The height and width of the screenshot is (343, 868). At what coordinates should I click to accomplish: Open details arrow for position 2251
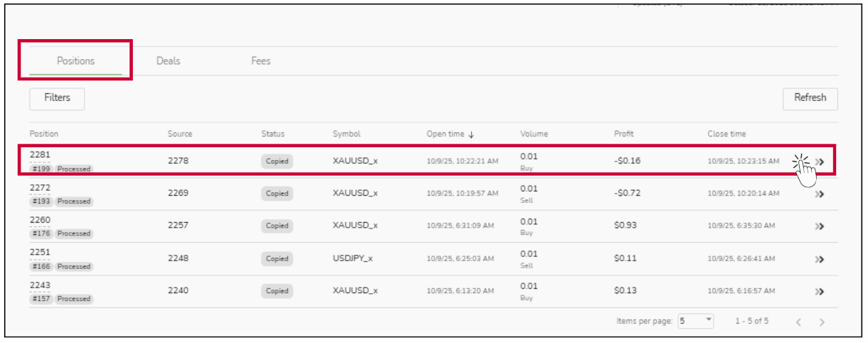click(819, 259)
